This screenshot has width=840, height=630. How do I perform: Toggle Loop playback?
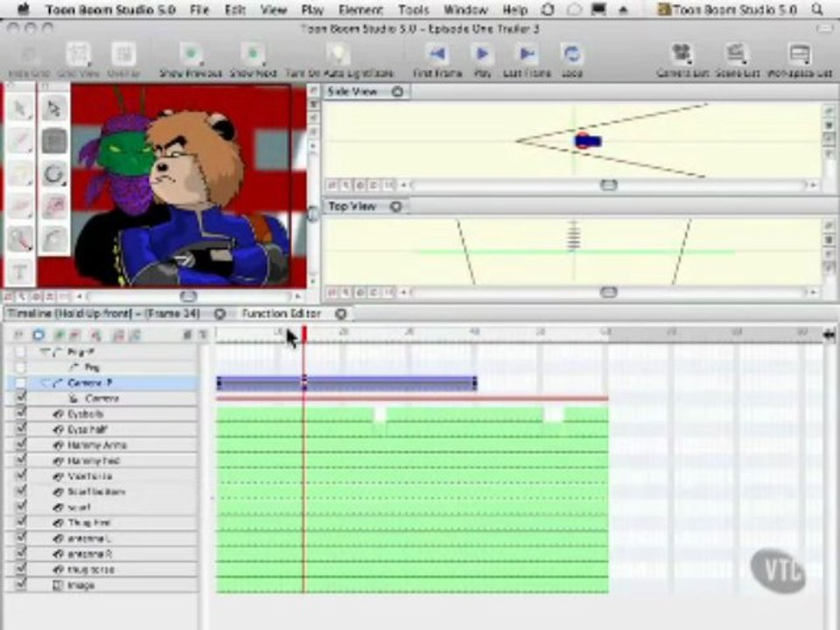(571, 54)
